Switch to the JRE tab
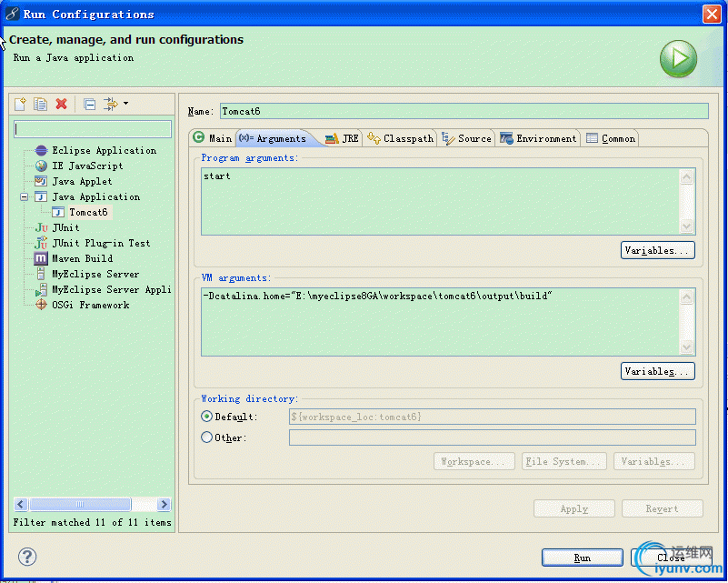Viewport: 728px width, 583px height. [342, 138]
